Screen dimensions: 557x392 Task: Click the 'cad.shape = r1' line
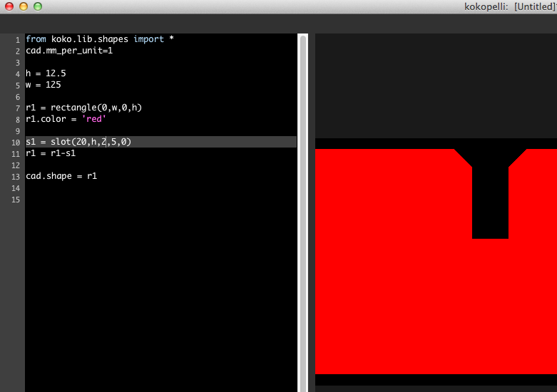(x=61, y=176)
